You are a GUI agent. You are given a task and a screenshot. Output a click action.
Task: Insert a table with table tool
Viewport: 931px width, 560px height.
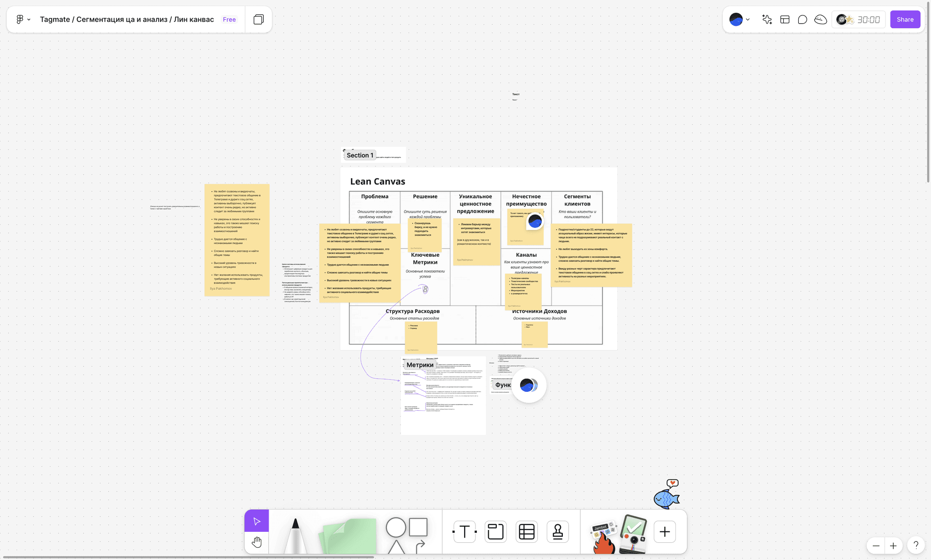tap(526, 531)
